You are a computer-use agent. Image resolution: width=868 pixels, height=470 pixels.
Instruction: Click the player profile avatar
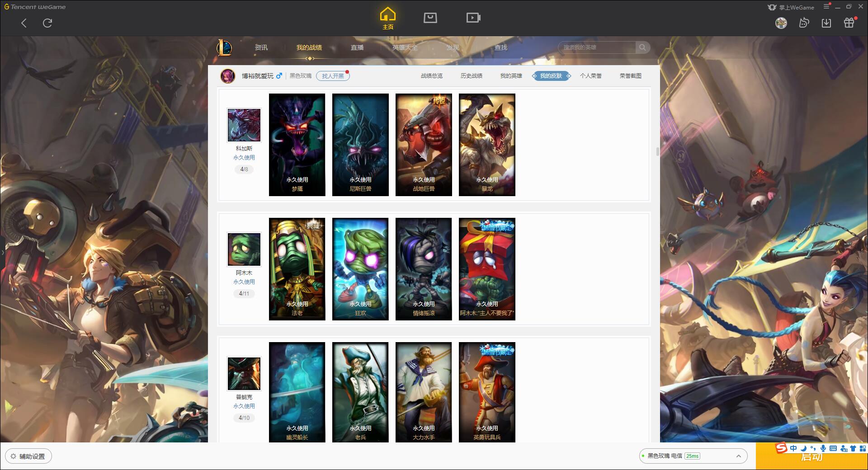click(x=228, y=76)
